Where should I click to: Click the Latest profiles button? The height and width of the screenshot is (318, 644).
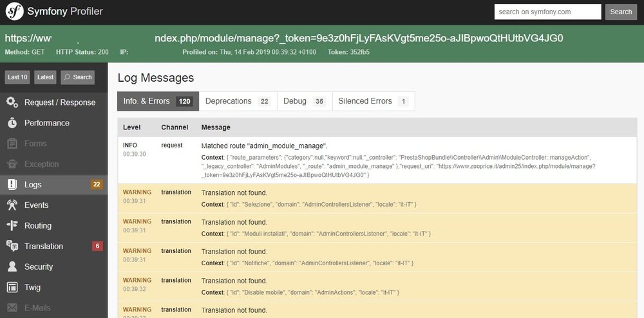[45, 77]
